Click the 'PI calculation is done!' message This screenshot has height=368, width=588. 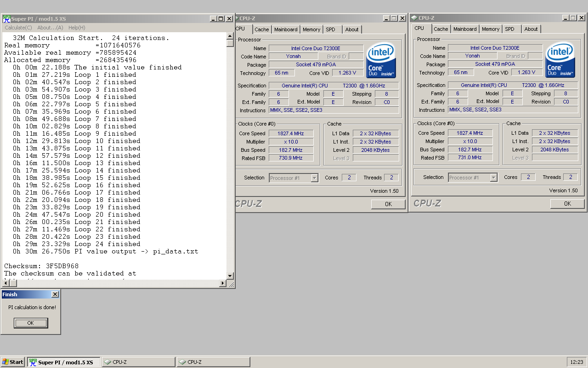pos(32,307)
